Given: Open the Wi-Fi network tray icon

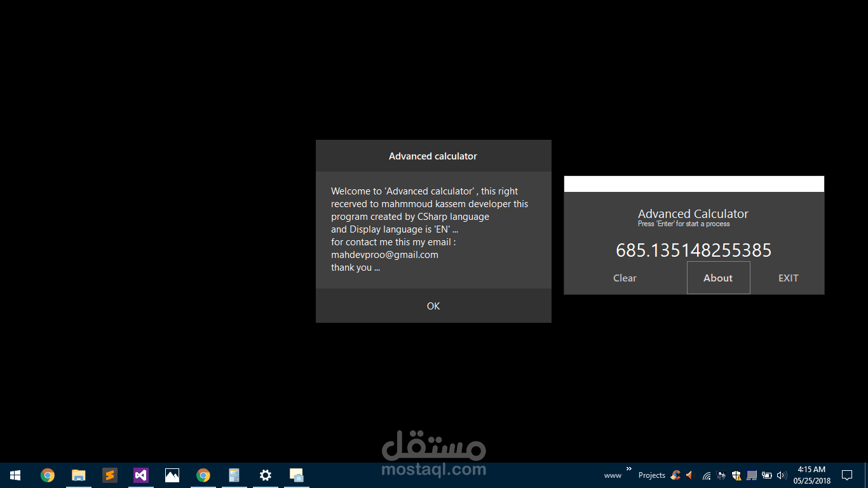Looking at the screenshot, I should (x=707, y=475).
